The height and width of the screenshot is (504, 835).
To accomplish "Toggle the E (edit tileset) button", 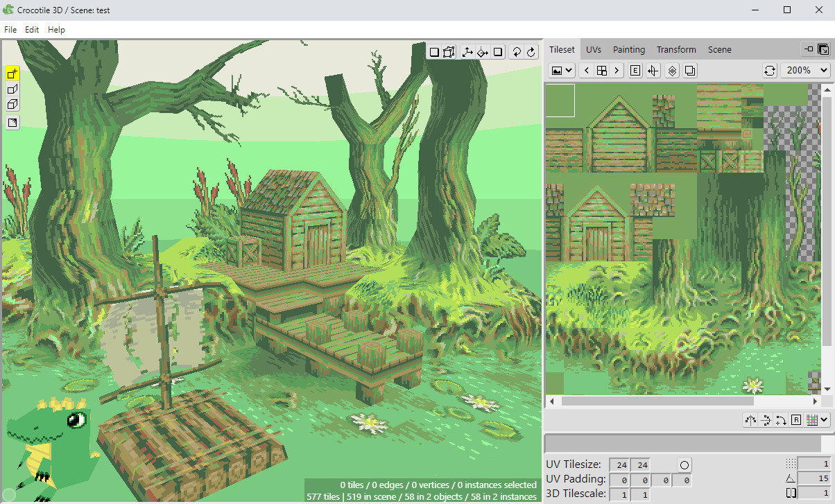I will point(635,70).
